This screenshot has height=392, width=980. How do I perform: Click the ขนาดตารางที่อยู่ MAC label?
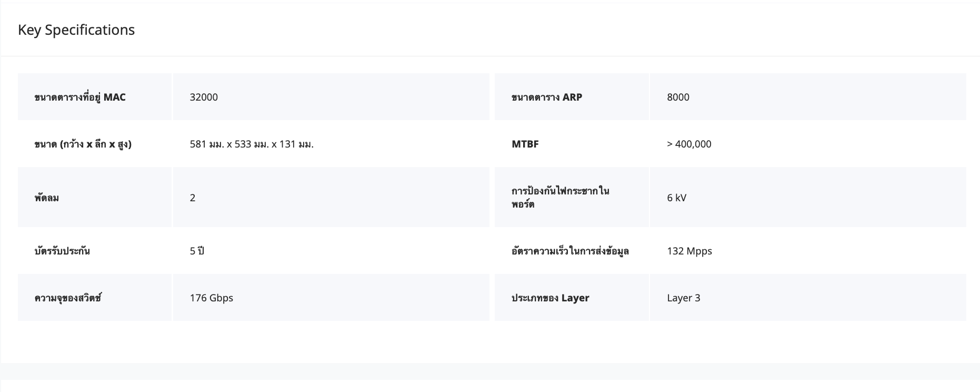coord(80,97)
